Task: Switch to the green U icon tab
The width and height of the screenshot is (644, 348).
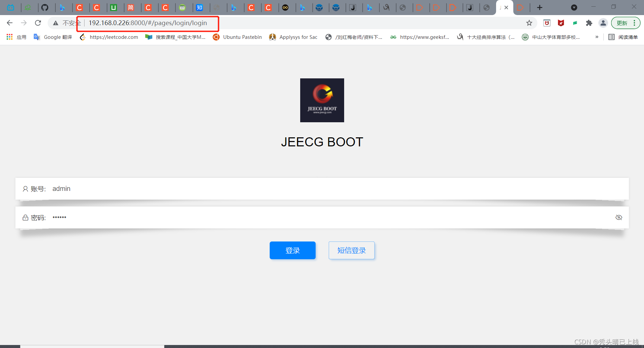Action: [113, 7]
